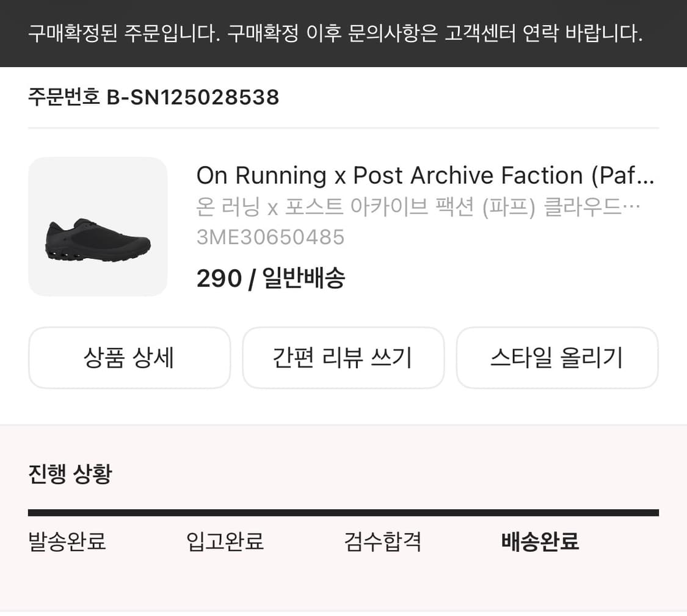687x616 pixels.
Task: Select the 배송완료 status step
Action: point(539,542)
